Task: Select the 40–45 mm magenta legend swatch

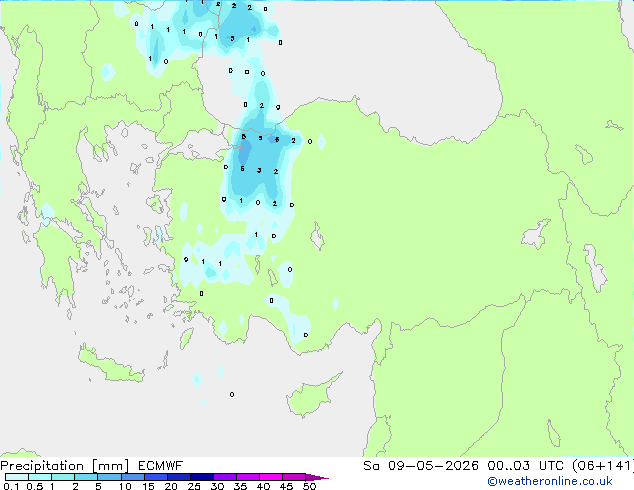Action: [271, 477]
